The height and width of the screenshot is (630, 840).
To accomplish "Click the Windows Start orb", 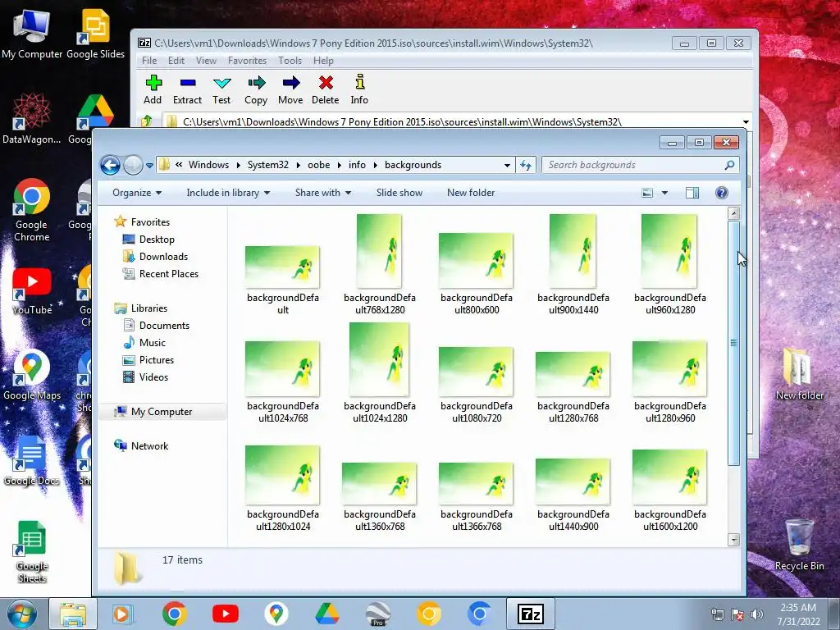I will point(21,614).
